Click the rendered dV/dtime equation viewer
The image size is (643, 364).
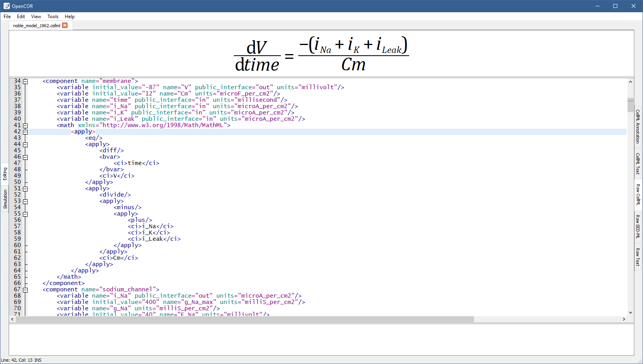tap(321, 54)
